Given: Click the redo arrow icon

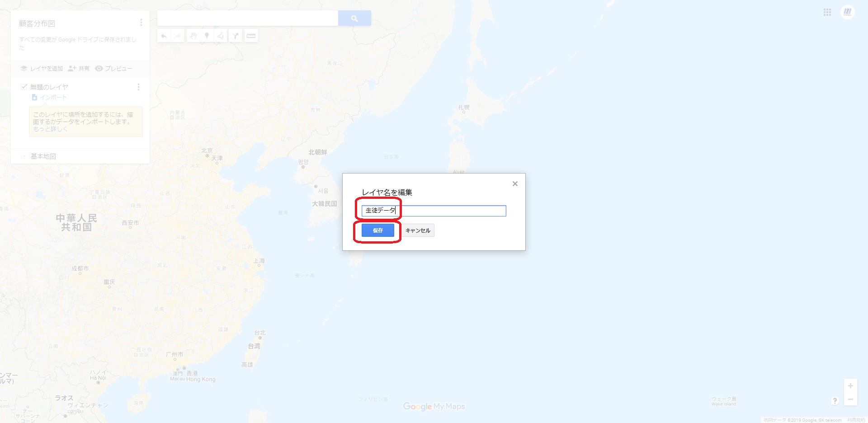Looking at the screenshot, I should (178, 36).
